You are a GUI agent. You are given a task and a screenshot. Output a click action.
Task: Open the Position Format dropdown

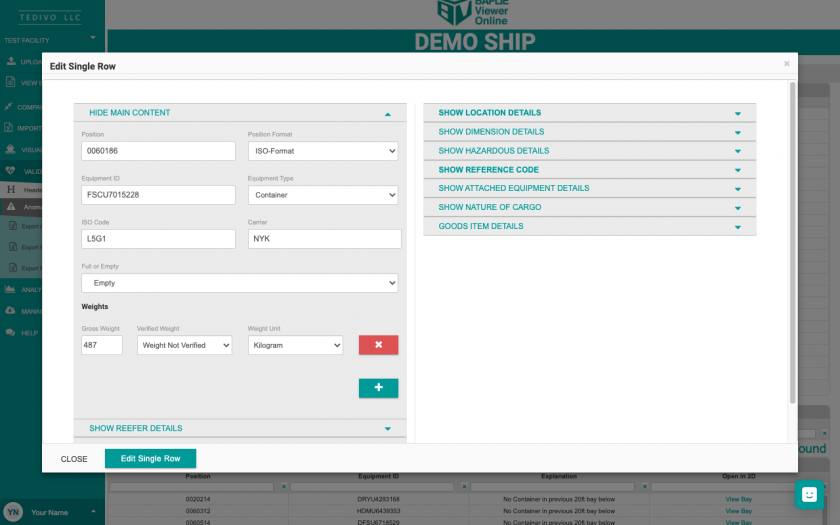click(x=323, y=151)
